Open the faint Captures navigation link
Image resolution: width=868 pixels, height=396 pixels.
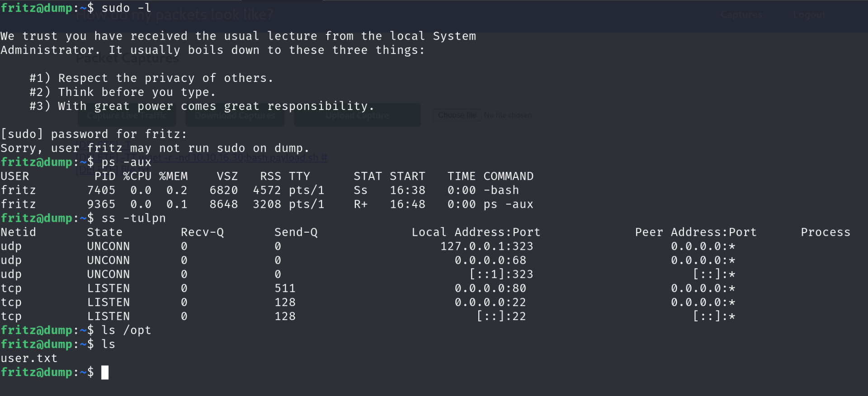click(741, 15)
